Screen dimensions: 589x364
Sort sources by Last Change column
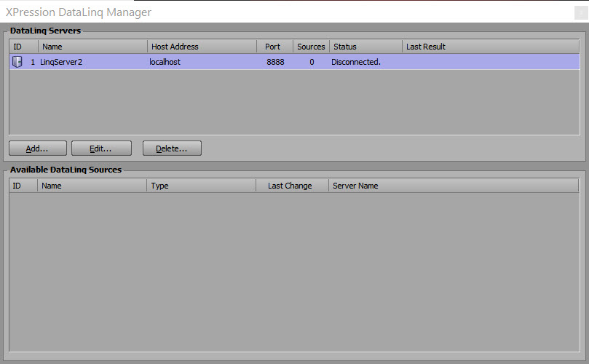pos(292,186)
